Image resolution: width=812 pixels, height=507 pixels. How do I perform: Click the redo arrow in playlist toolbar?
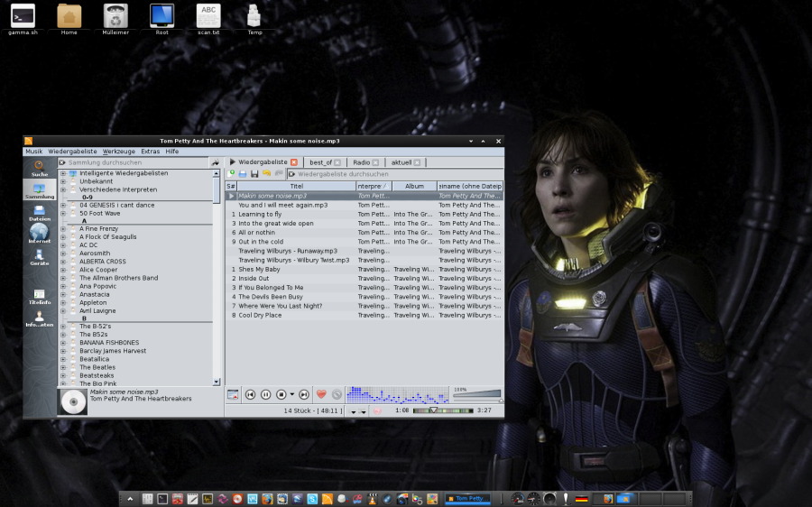point(279,174)
